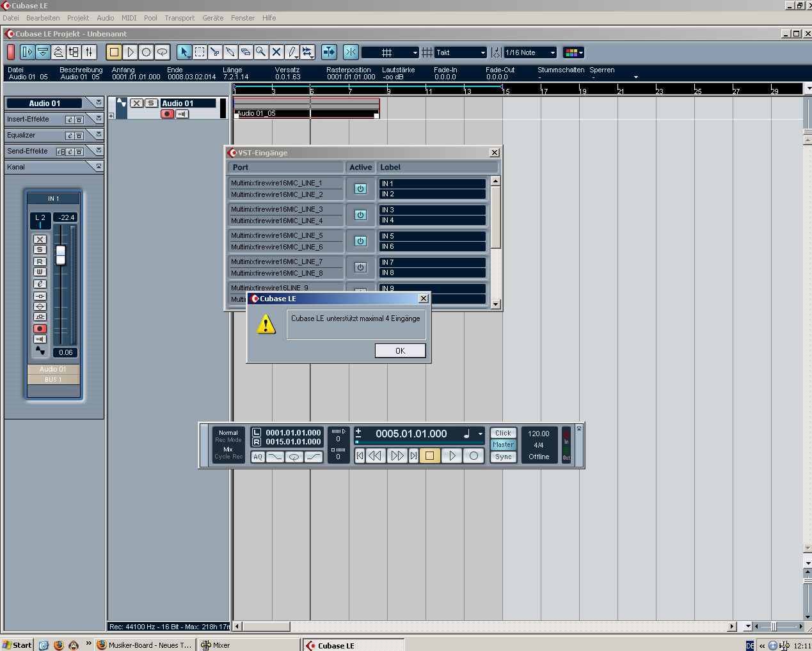Open the Datei menu
The height and width of the screenshot is (651, 812).
[x=11, y=18]
